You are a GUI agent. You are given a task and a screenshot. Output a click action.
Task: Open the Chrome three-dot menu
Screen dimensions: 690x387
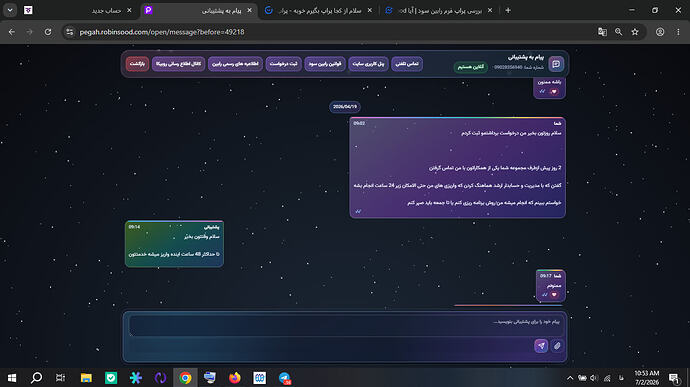coord(678,32)
